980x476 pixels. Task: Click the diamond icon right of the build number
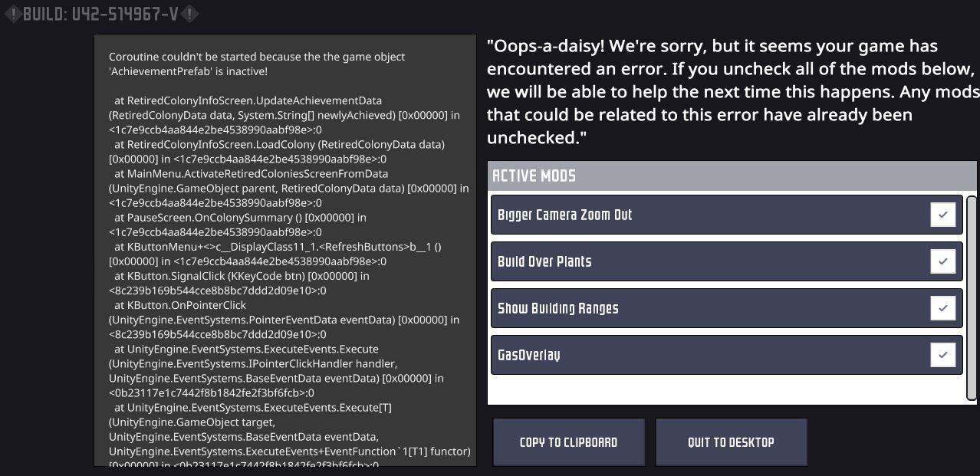191,14
